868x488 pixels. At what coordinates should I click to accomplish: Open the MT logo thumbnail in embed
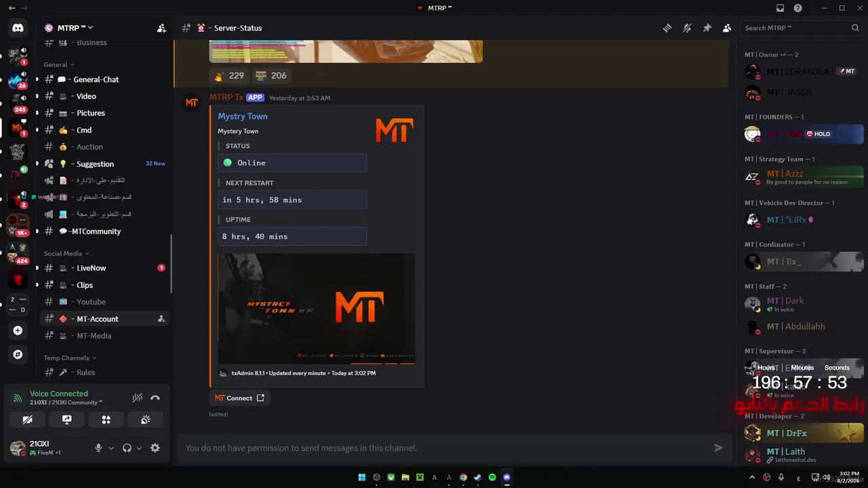pos(394,129)
